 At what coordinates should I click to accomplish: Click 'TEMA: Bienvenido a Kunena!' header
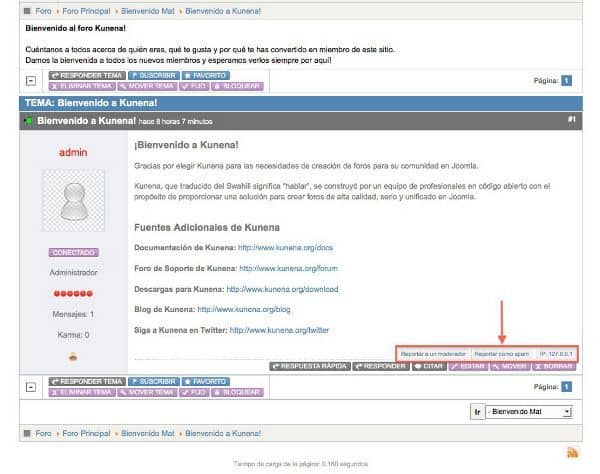91,103
